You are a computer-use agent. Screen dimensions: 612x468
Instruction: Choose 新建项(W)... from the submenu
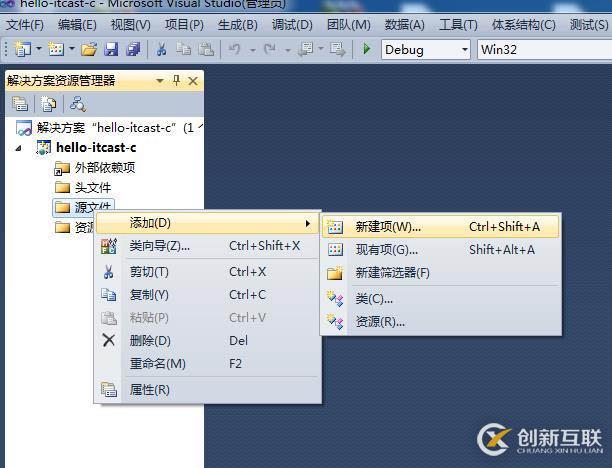pos(441,227)
